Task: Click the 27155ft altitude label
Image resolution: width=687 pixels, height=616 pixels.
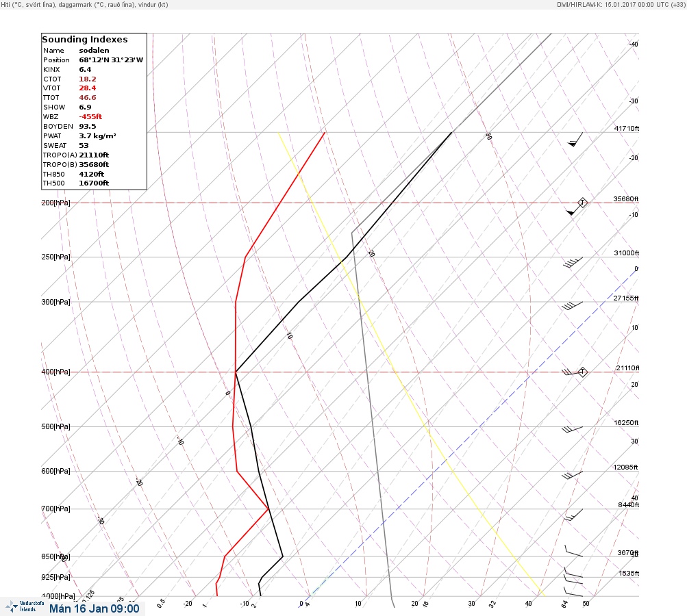Action: pyautogui.click(x=626, y=298)
